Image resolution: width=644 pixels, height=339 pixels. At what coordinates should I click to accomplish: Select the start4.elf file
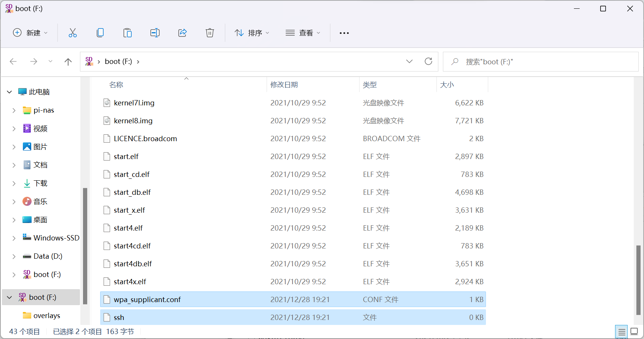[293, 228]
